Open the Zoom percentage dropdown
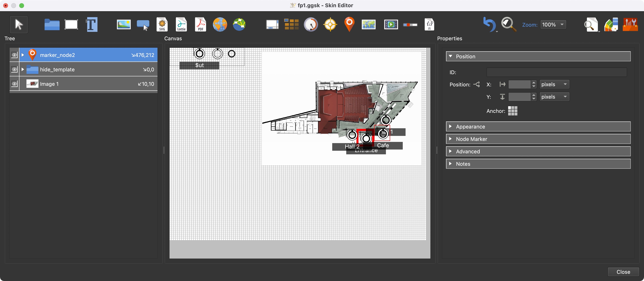This screenshot has height=281, width=644. (x=553, y=24)
